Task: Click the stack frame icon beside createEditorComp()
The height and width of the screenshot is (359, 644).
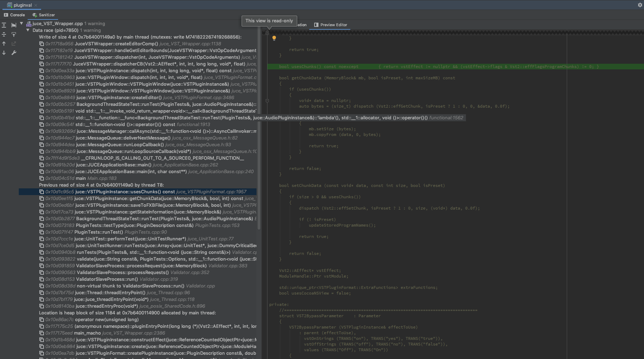Action: pos(41,44)
